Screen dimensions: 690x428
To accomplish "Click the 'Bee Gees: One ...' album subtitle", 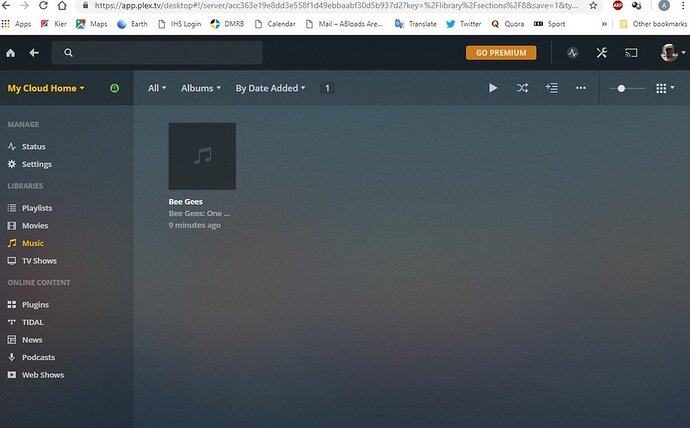I will [x=199, y=214].
